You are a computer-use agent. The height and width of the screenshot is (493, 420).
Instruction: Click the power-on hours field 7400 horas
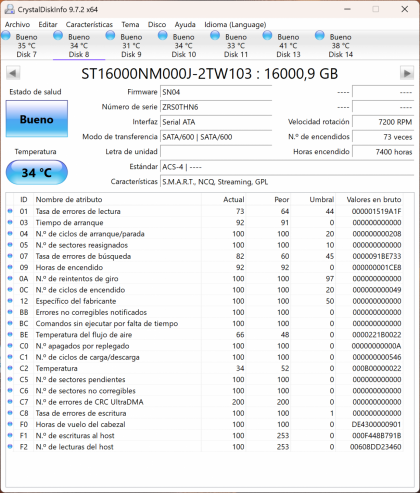(383, 152)
